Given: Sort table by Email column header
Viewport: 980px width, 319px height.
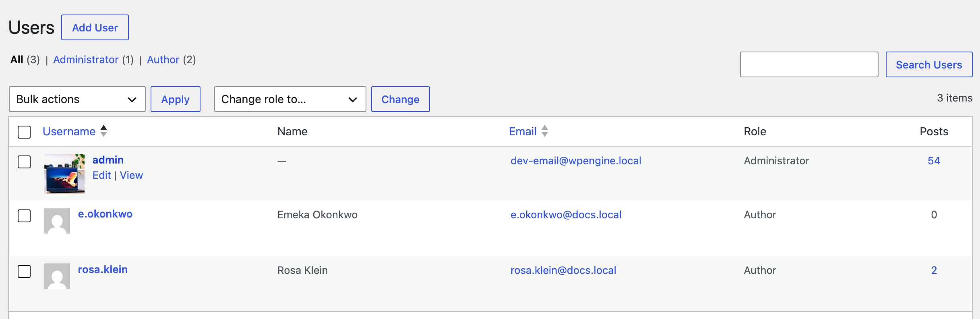Looking at the screenshot, I should (x=523, y=131).
